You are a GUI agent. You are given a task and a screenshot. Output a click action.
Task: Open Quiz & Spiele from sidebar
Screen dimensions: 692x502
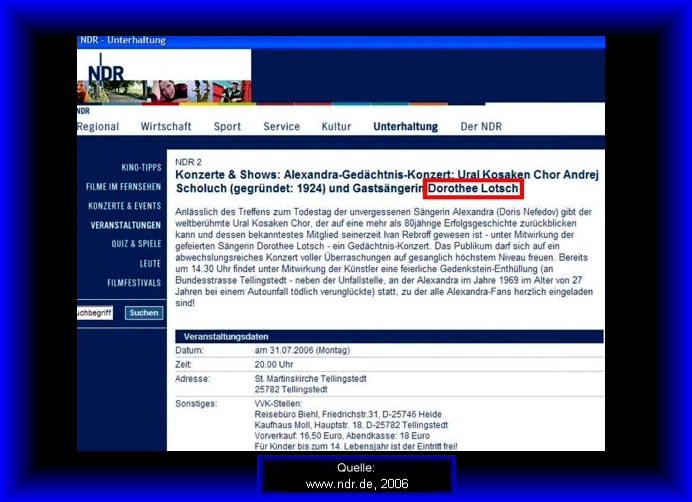click(136, 243)
